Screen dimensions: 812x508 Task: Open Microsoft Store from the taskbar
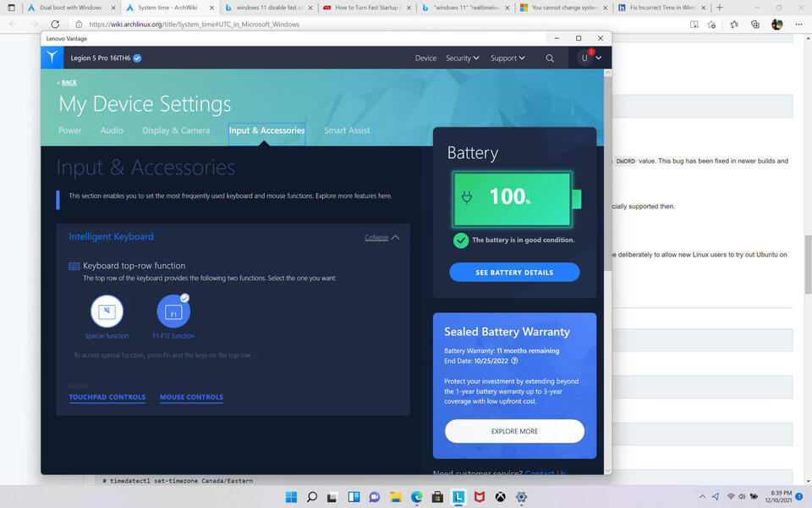pos(437,497)
